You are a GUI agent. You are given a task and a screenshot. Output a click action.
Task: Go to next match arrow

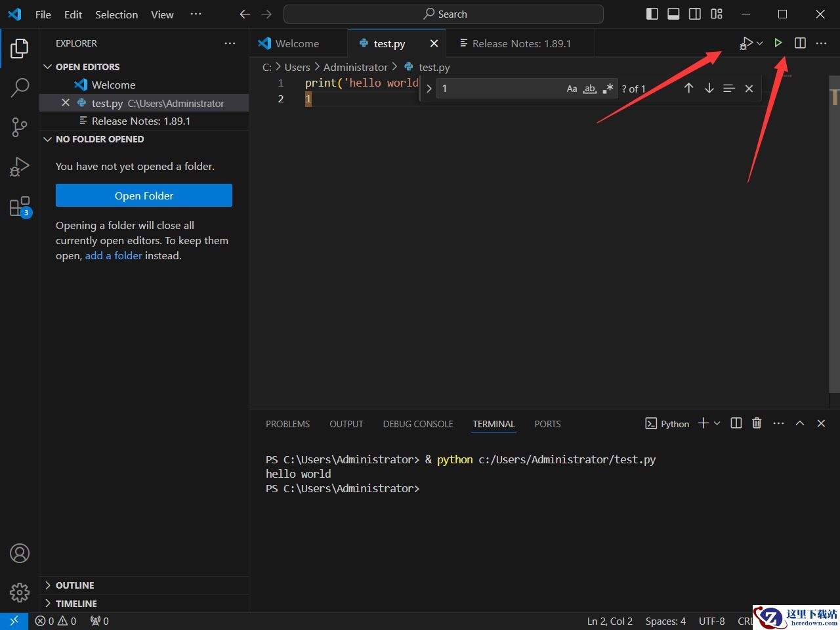pos(709,88)
